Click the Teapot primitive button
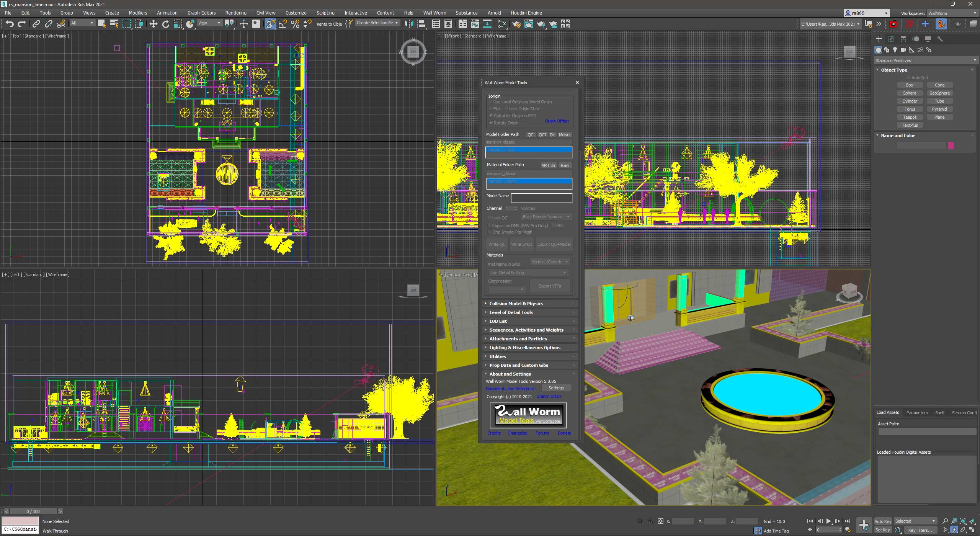The width and height of the screenshot is (980, 536). click(x=910, y=117)
